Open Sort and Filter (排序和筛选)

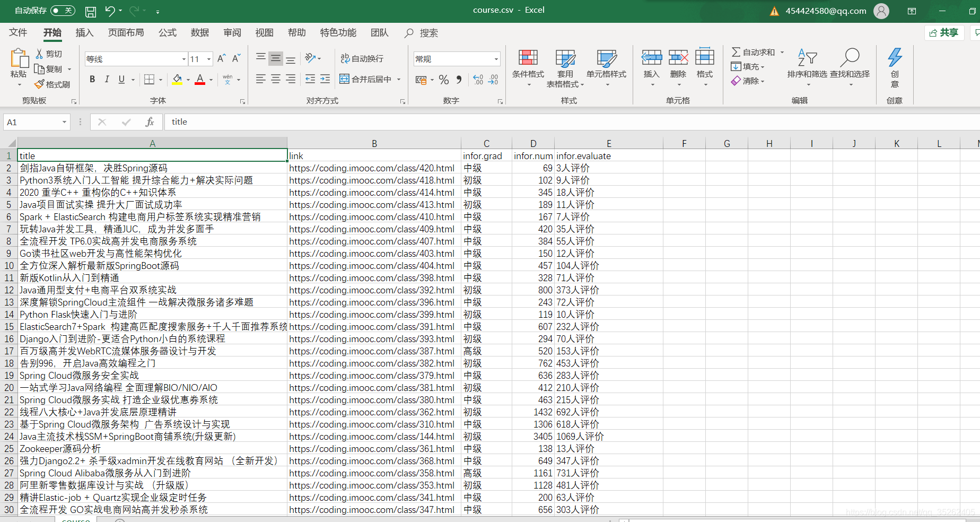[807, 68]
